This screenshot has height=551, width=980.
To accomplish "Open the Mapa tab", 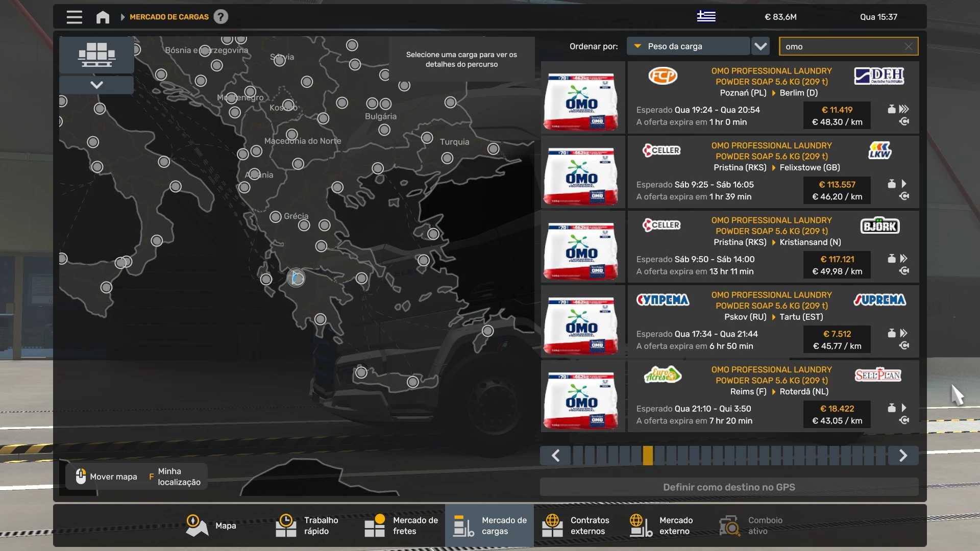I will click(x=211, y=526).
